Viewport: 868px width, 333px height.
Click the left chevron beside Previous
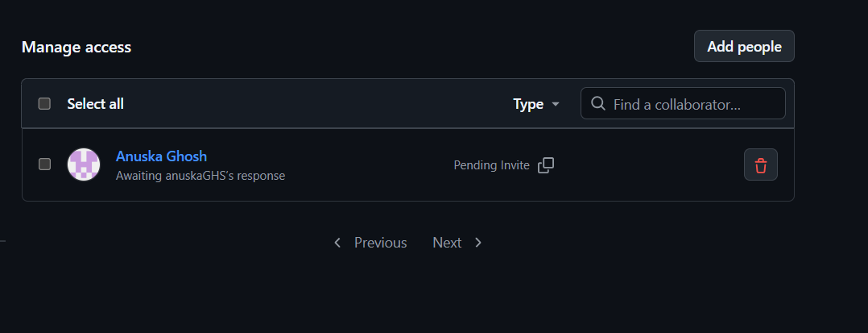[337, 243]
